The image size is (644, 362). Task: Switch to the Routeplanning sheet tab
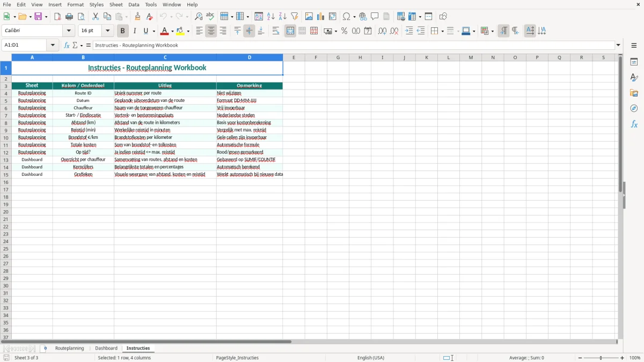pyautogui.click(x=70, y=349)
